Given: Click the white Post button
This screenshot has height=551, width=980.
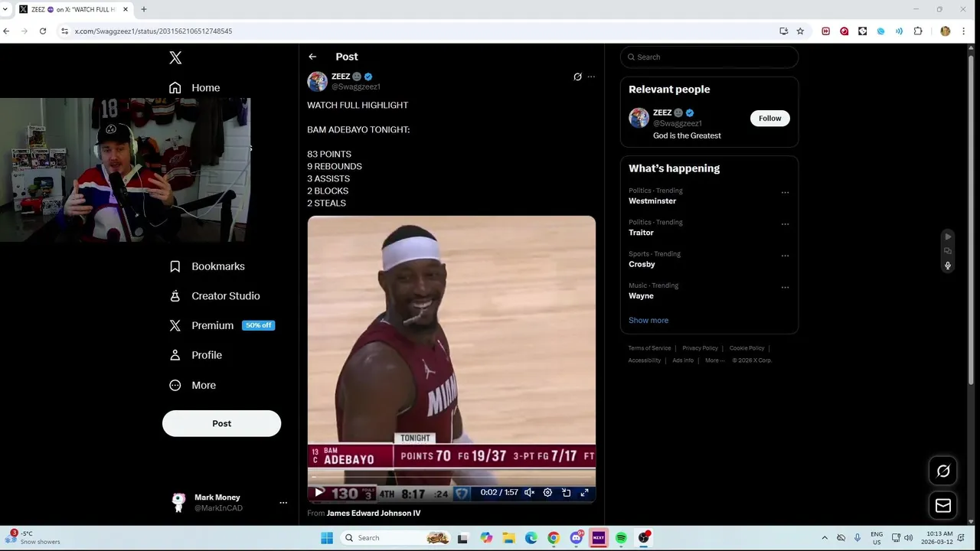Looking at the screenshot, I should tap(221, 423).
